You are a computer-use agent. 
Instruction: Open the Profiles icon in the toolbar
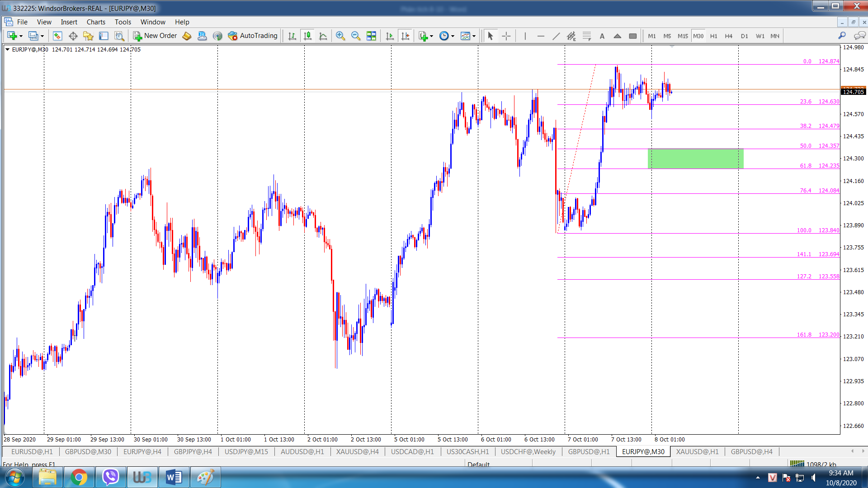(x=33, y=36)
